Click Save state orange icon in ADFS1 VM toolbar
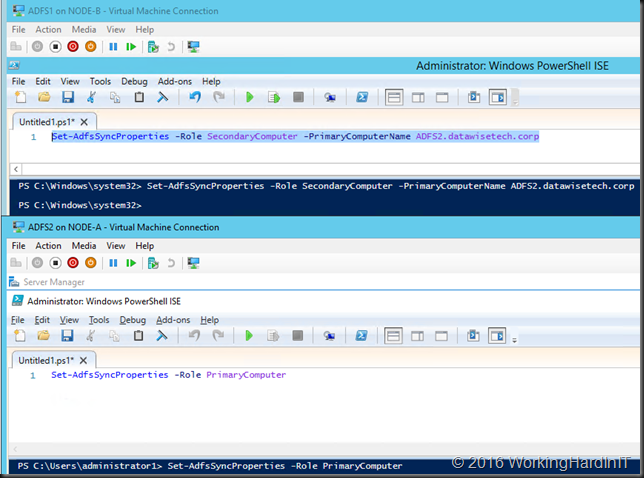The width and height of the screenshot is (644, 478). [x=91, y=47]
